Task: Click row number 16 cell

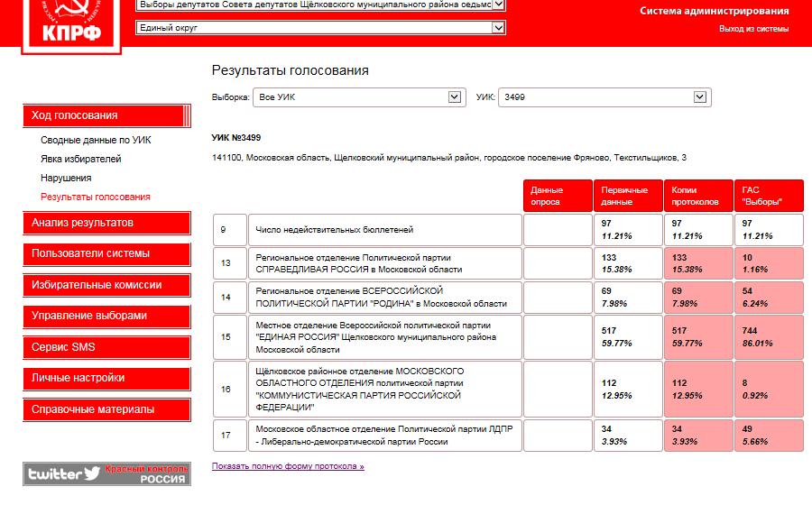Action: pos(230,389)
